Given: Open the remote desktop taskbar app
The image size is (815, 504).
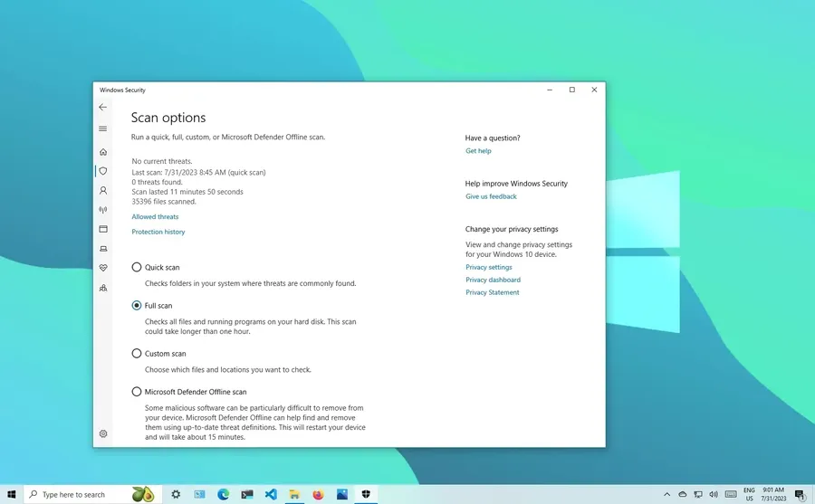Looking at the screenshot, I should [199, 494].
